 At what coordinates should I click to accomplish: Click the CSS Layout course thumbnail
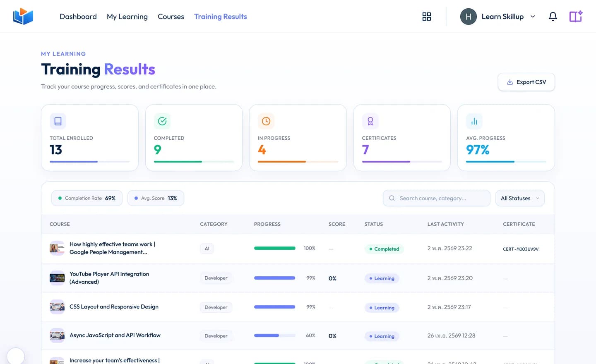tap(57, 307)
